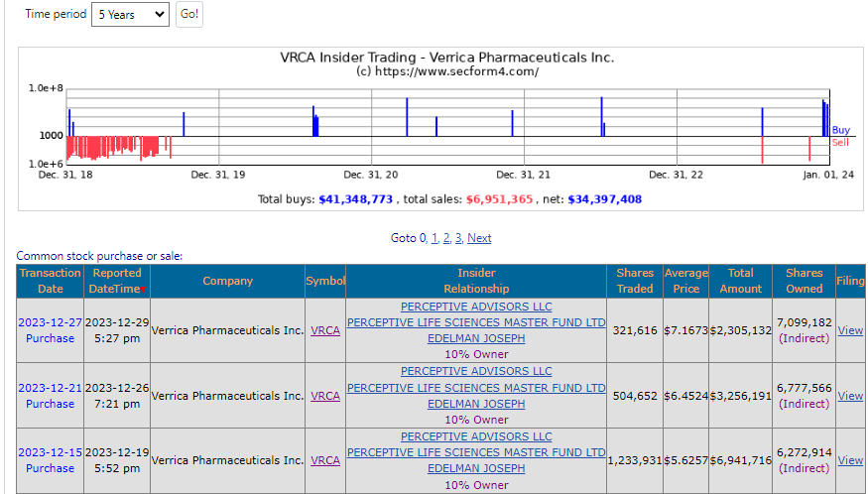Open PERCEPTIVE ADVISORS LLC in the 2023-12-27 row
This screenshot has height=494, width=868.
point(476,307)
